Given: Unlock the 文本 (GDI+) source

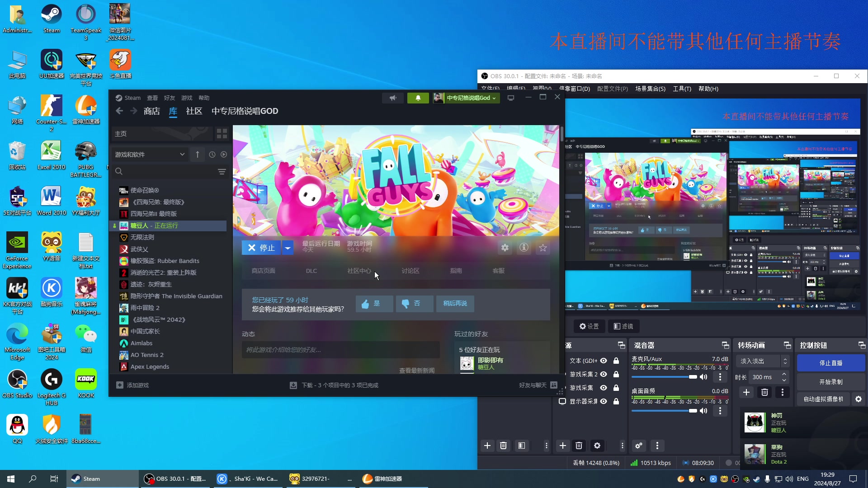Looking at the screenshot, I should point(616,361).
